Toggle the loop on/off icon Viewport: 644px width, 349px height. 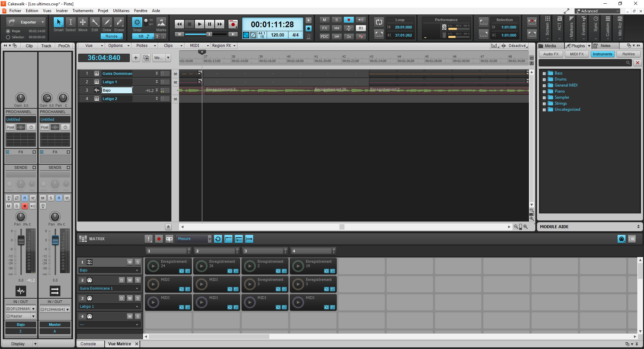pos(379,22)
